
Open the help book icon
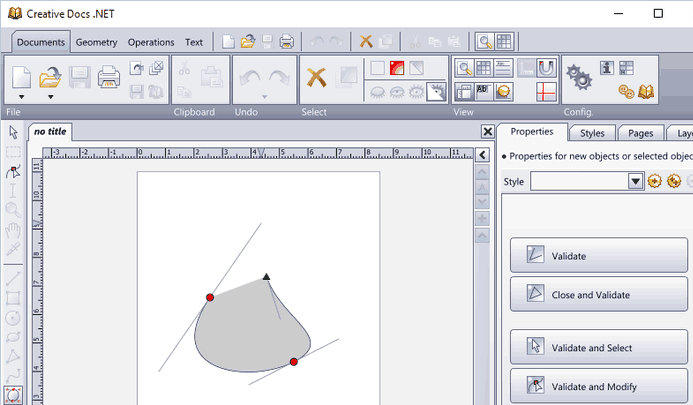coord(645,92)
